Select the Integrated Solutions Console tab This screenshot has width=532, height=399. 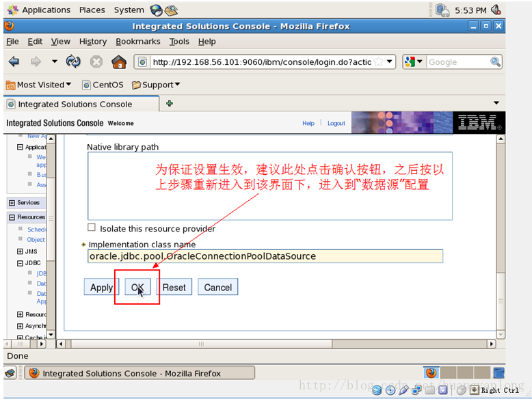[x=81, y=104]
